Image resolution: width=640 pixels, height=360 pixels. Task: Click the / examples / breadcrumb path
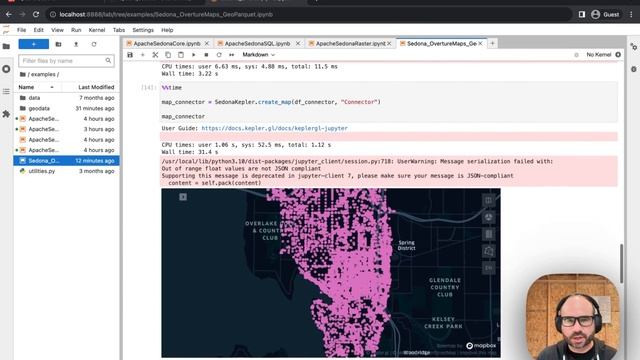[40, 74]
